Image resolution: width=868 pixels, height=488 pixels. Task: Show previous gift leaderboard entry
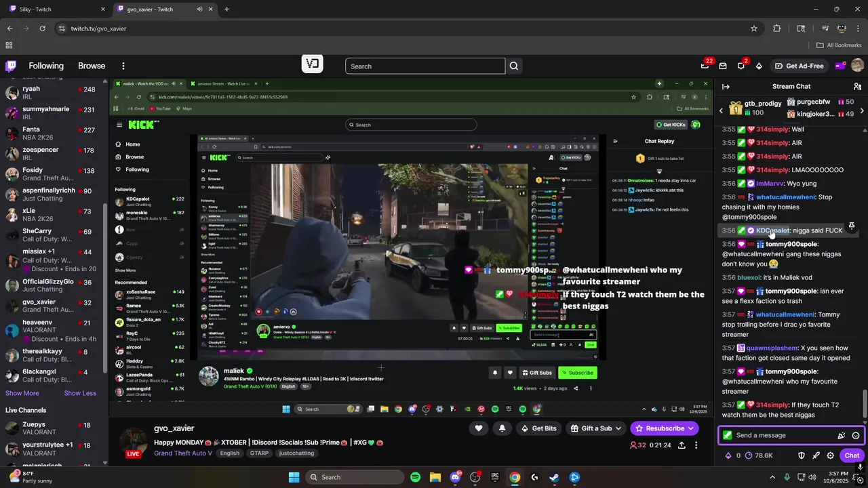(722, 110)
